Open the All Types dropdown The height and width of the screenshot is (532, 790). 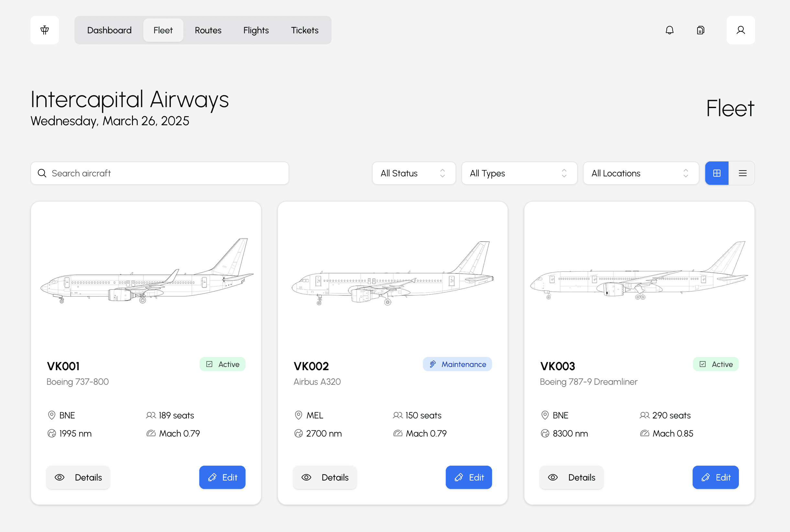(x=519, y=173)
